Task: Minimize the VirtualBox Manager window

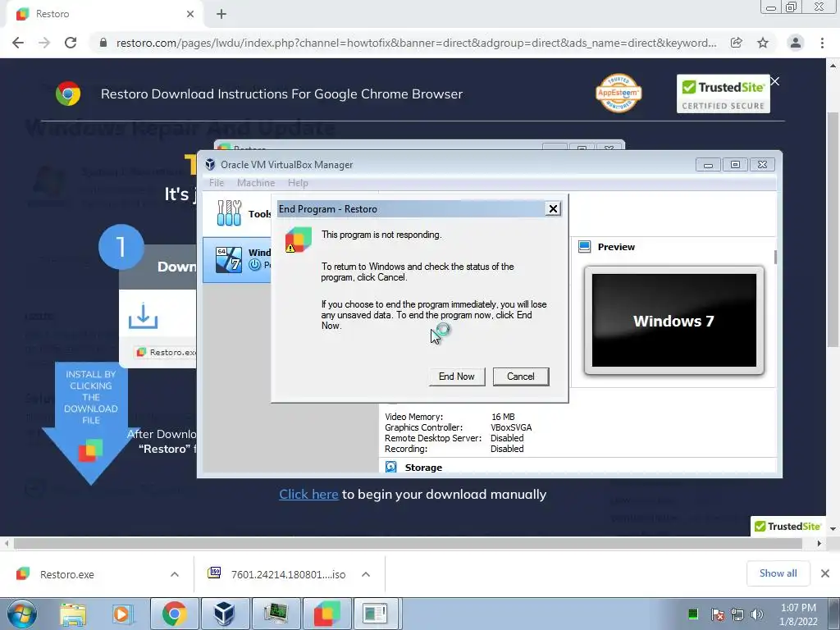Action: pos(708,164)
